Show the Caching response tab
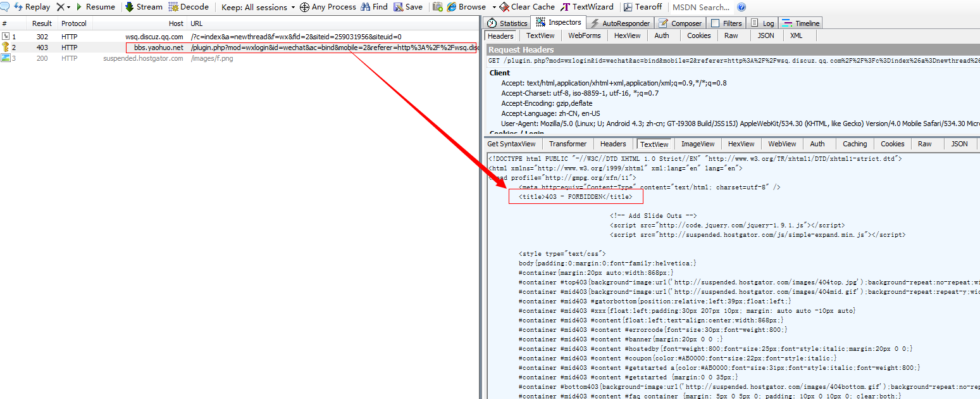 tap(855, 144)
